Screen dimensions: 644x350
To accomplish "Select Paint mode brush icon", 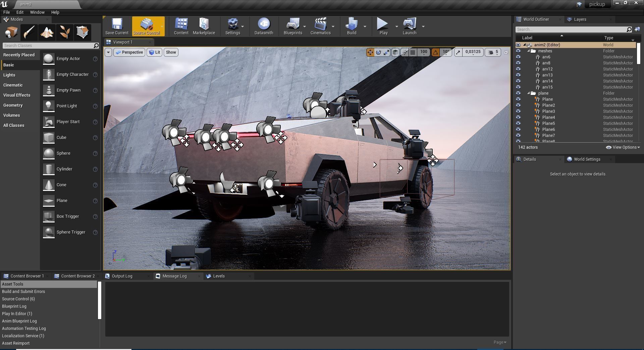I will [29, 32].
